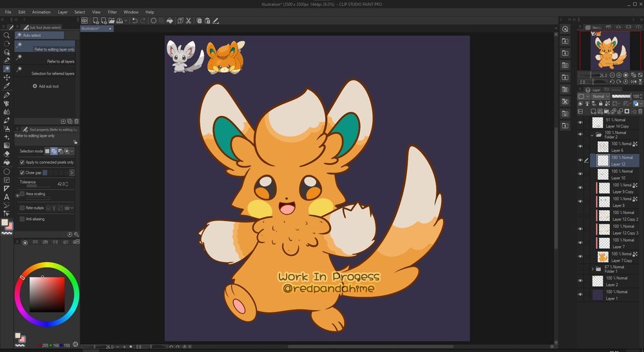Image resolution: width=644 pixels, height=352 pixels.
Task: Select the Move layer tool
Action: point(6,77)
